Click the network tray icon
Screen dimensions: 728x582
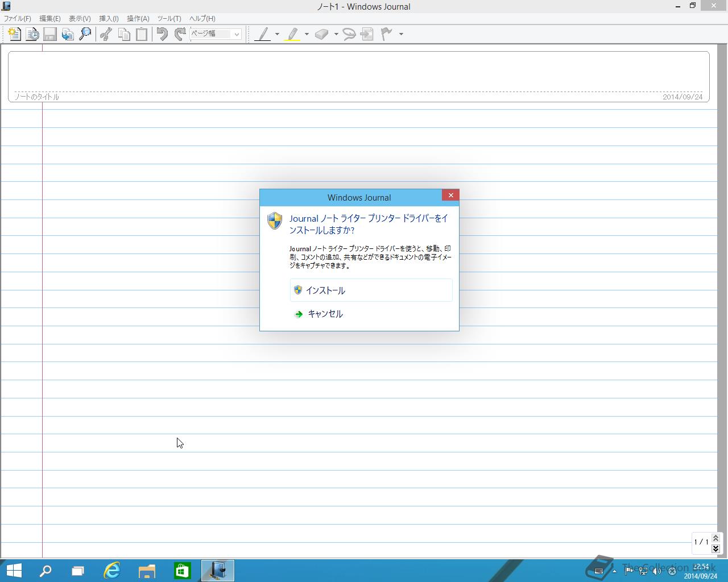(x=643, y=571)
